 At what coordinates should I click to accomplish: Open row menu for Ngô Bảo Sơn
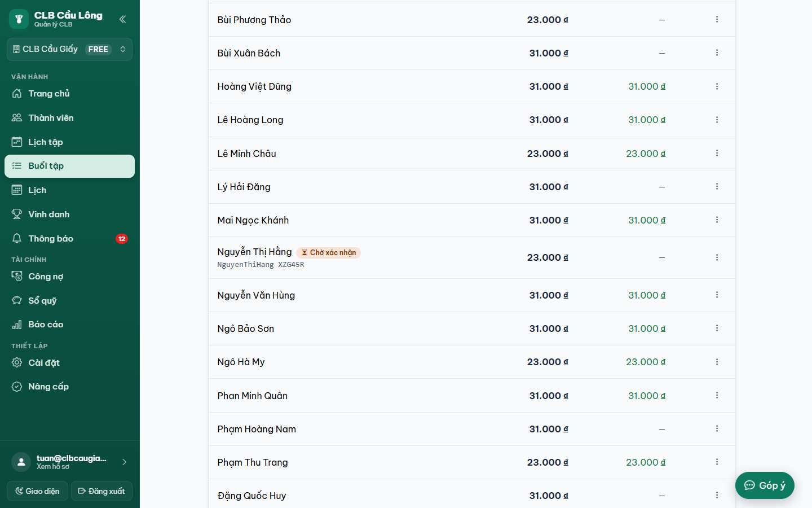[x=717, y=329]
